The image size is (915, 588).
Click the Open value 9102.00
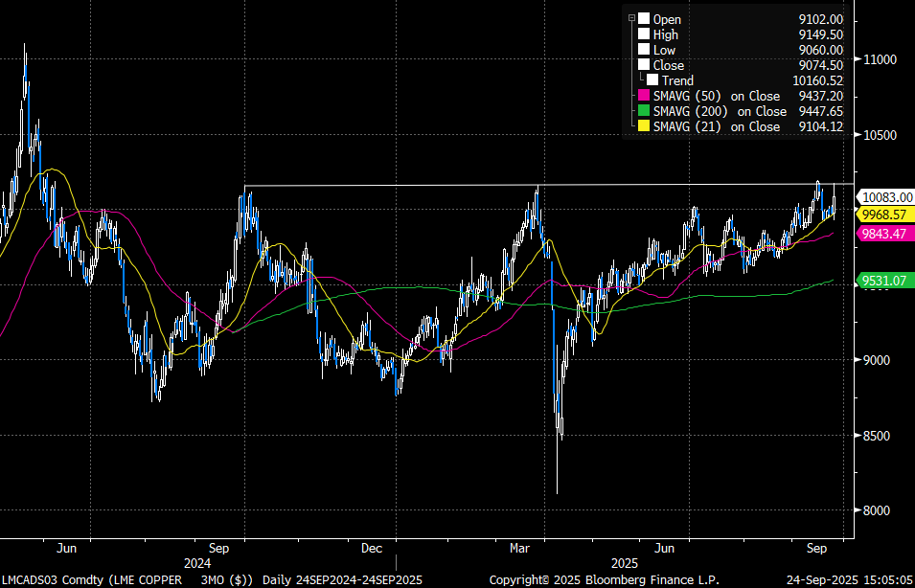tap(821, 20)
